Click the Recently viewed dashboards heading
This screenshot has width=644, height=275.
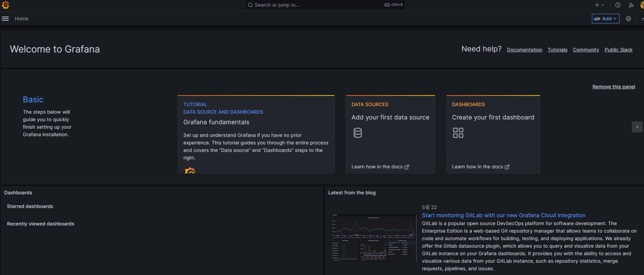click(x=41, y=223)
